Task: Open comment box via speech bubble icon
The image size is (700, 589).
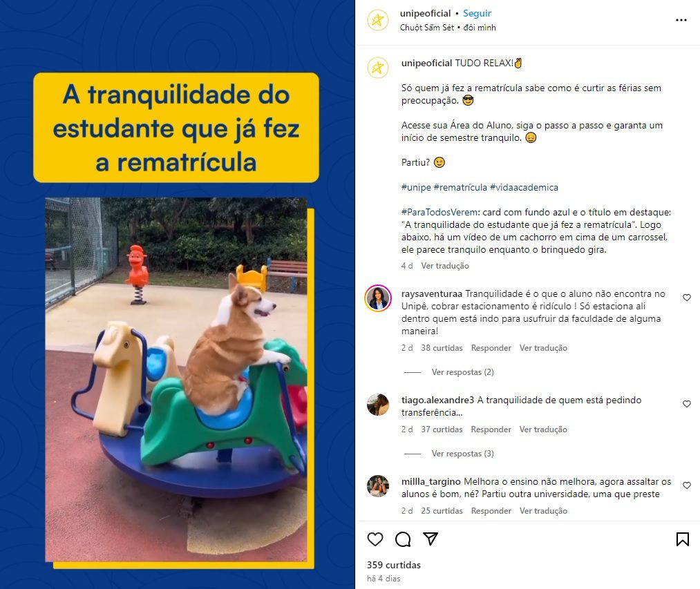Action: coord(403,539)
